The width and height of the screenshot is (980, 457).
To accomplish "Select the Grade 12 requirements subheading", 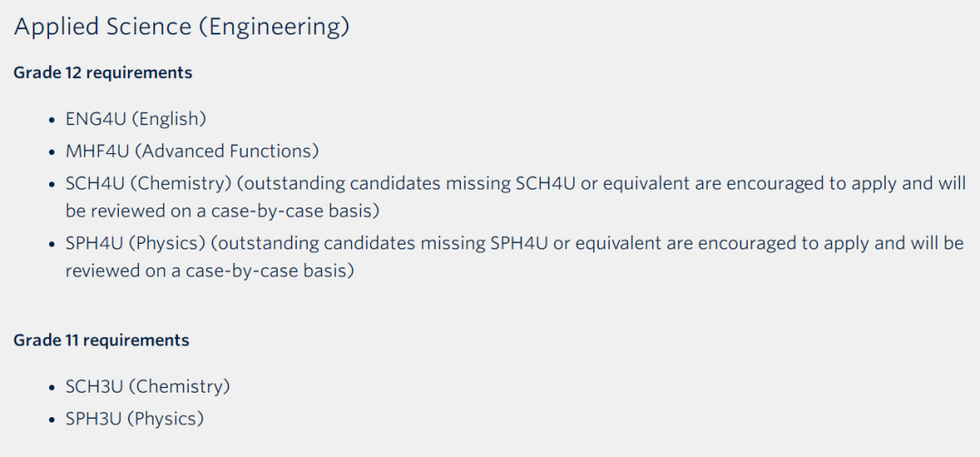I will (x=103, y=73).
